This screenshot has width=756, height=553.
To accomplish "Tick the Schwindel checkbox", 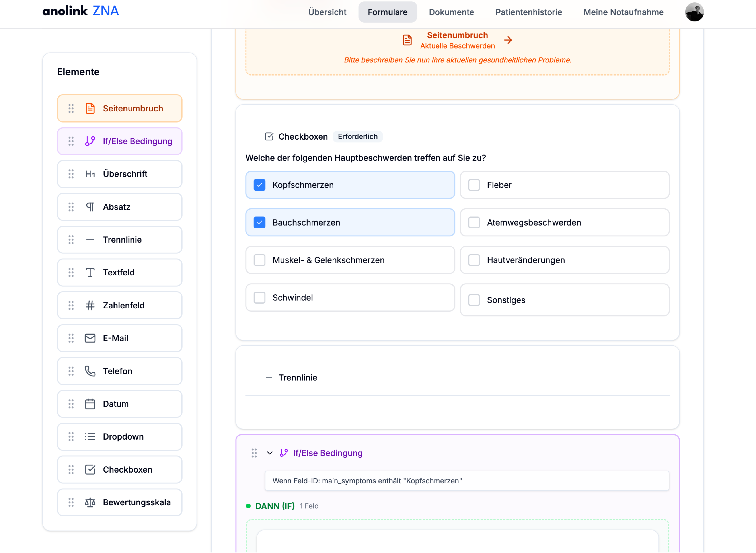I will click(259, 298).
